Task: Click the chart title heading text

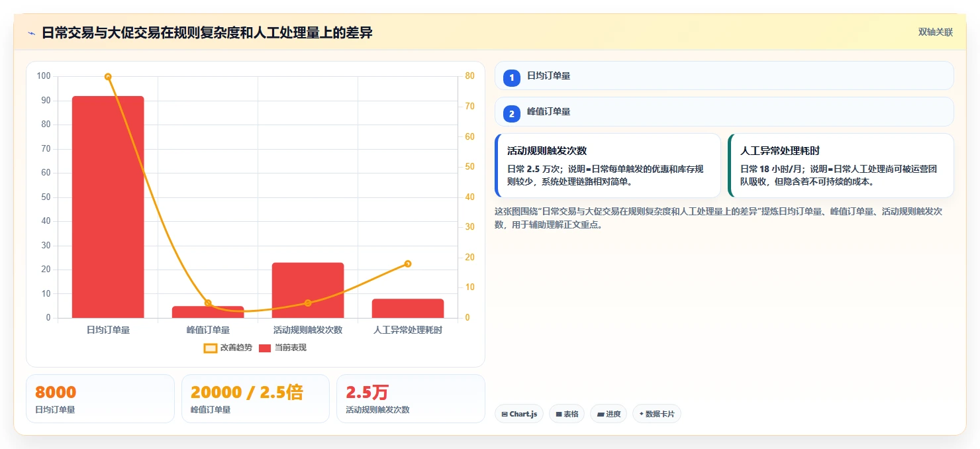Action: click(x=207, y=32)
